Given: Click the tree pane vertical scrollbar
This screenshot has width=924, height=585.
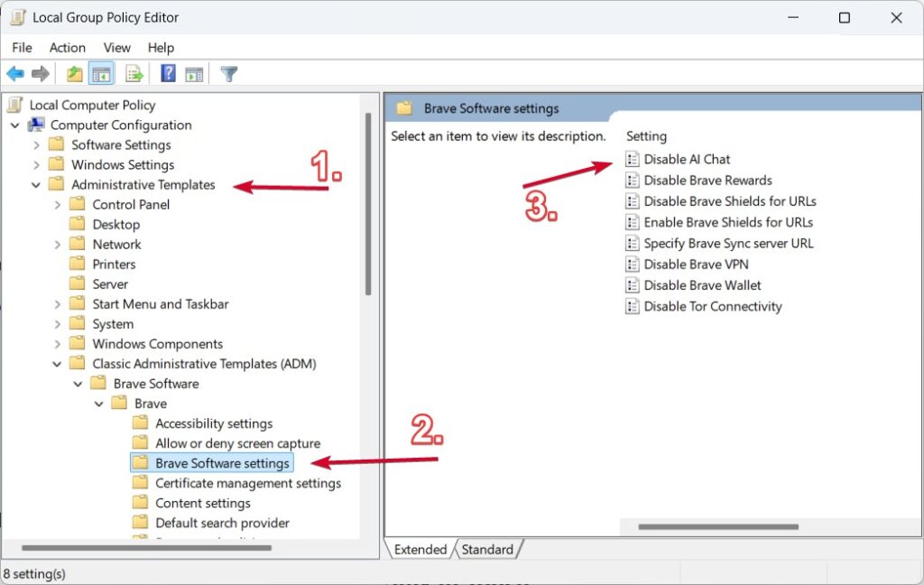Looking at the screenshot, I should (368, 204).
